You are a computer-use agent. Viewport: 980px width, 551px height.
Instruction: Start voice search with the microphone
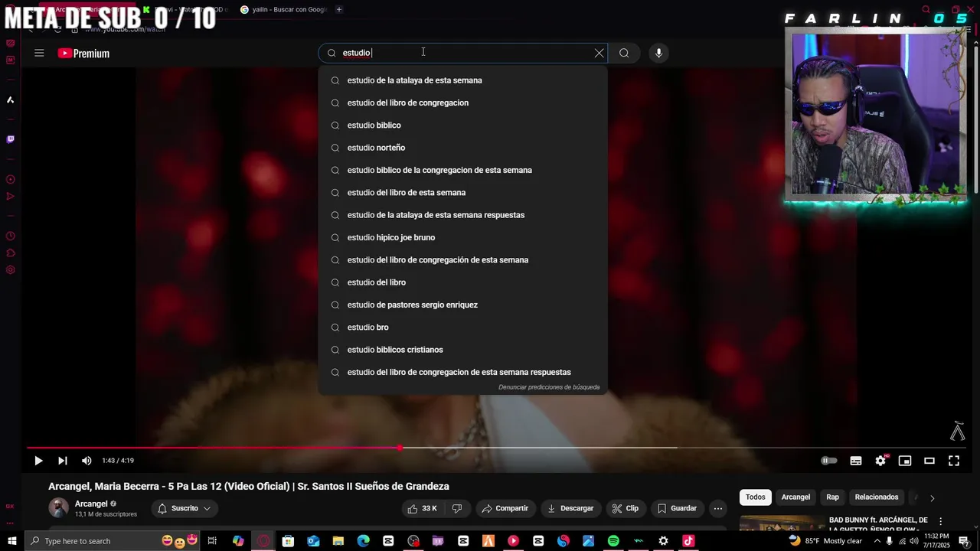click(658, 53)
